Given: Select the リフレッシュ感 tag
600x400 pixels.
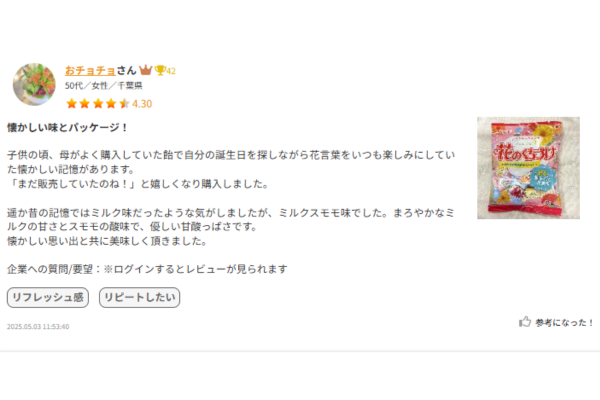Looking at the screenshot, I should point(48,297).
